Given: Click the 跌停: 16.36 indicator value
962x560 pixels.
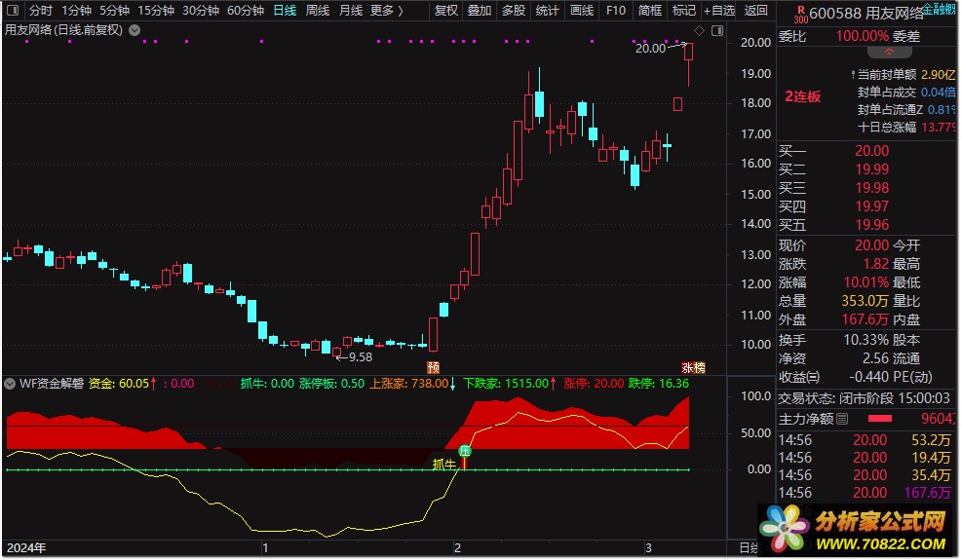Looking at the screenshot, I should [x=659, y=384].
